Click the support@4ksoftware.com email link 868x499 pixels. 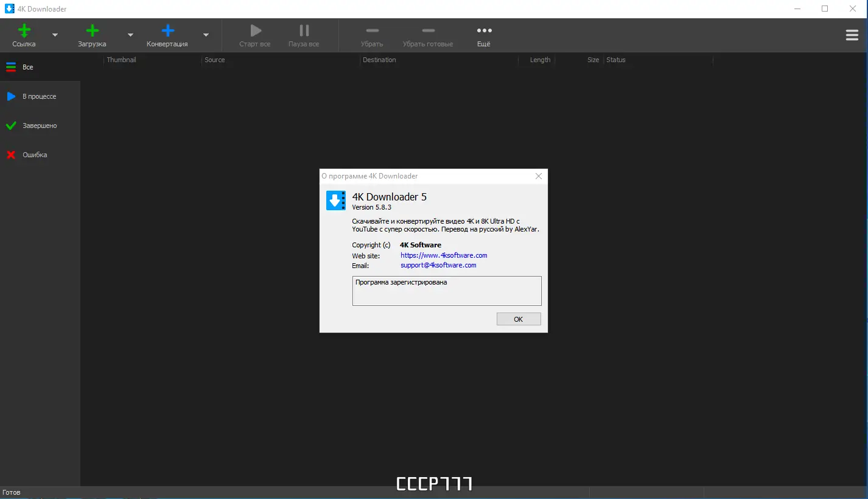point(438,265)
